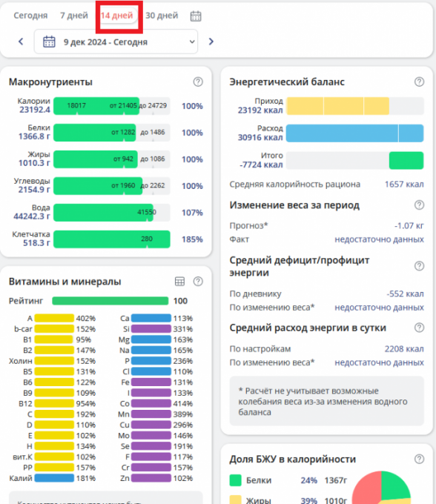The image size is (436, 504).
Task: Switch vitamins panel to table view icon
Action: pyautogui.click(x=179, y=281)
